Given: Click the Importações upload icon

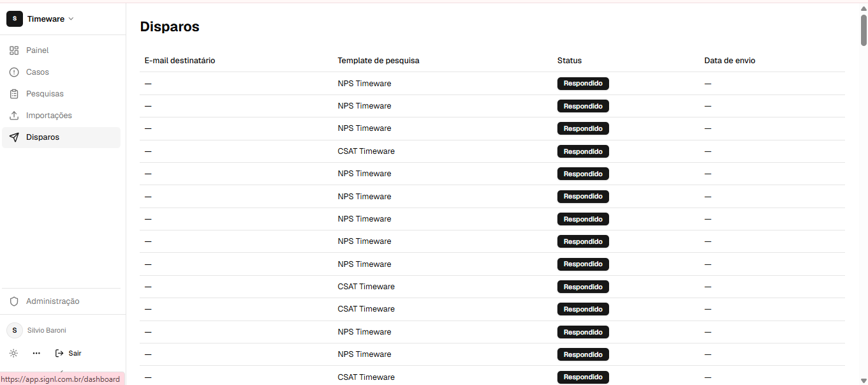Looking at the screenshot, I should [14, 116].
